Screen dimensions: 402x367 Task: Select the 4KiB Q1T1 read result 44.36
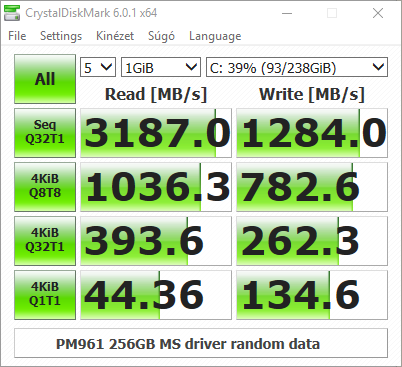(156, 295)
